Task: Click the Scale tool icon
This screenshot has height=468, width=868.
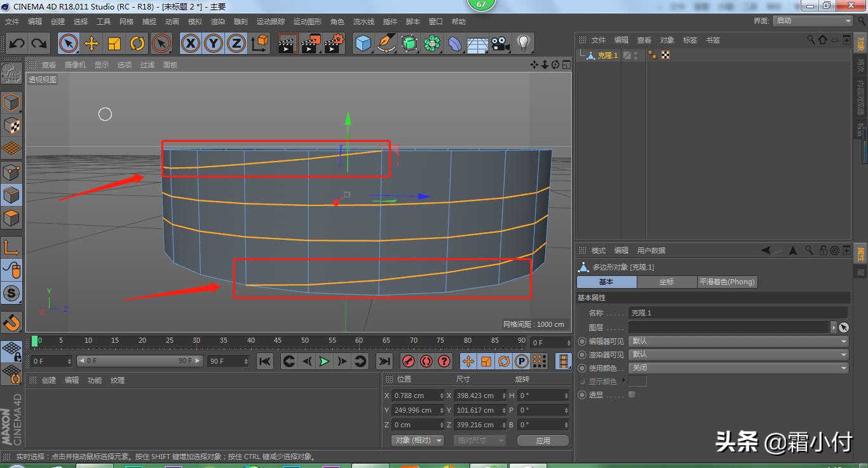Action: (x=114, y=43)
